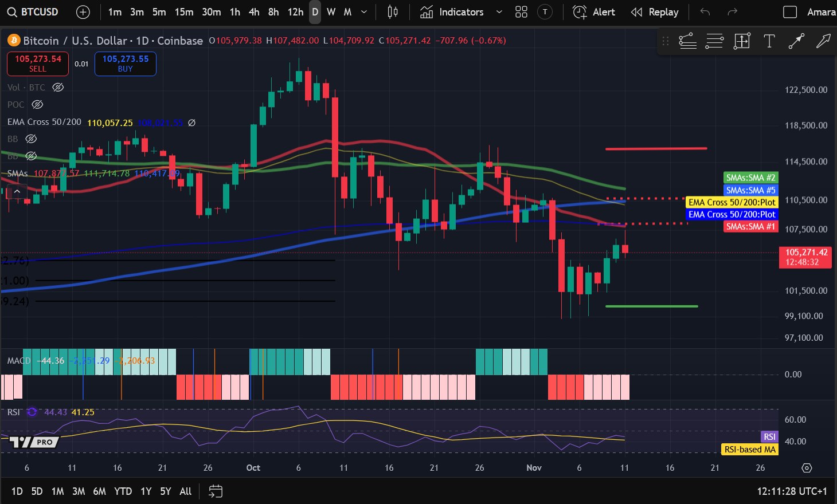Switch to the 1m timeframe
Viewport: 837px width, 504px height.
pyautogui.click(x=115, y=12)
